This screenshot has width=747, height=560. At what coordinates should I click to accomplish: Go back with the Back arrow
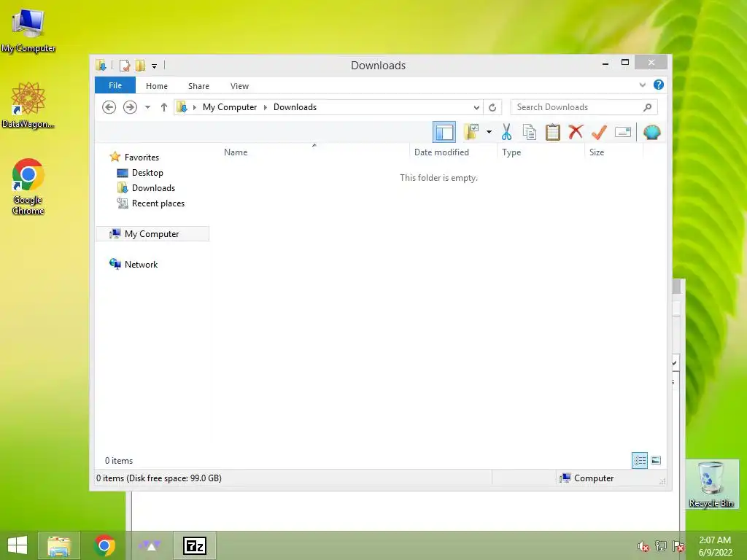[x=109, y=107]
